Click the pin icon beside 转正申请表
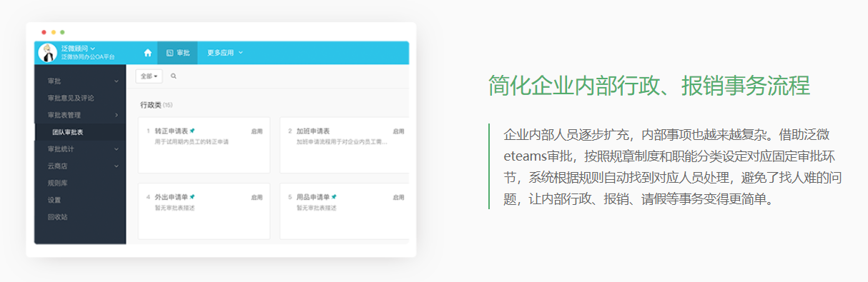 coord(192,131)
